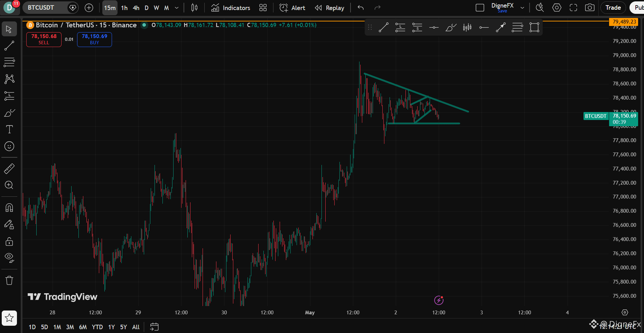Screen dimensions: 644x333
Task: Open the layout setup square icon
Action: [480, 8]
